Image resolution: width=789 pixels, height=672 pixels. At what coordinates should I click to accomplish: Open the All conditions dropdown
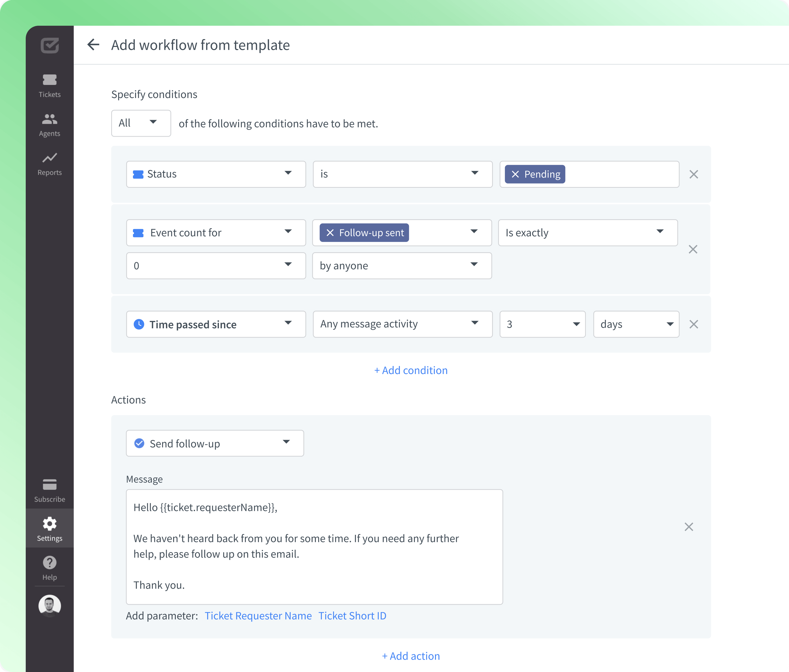pos(141,123)
